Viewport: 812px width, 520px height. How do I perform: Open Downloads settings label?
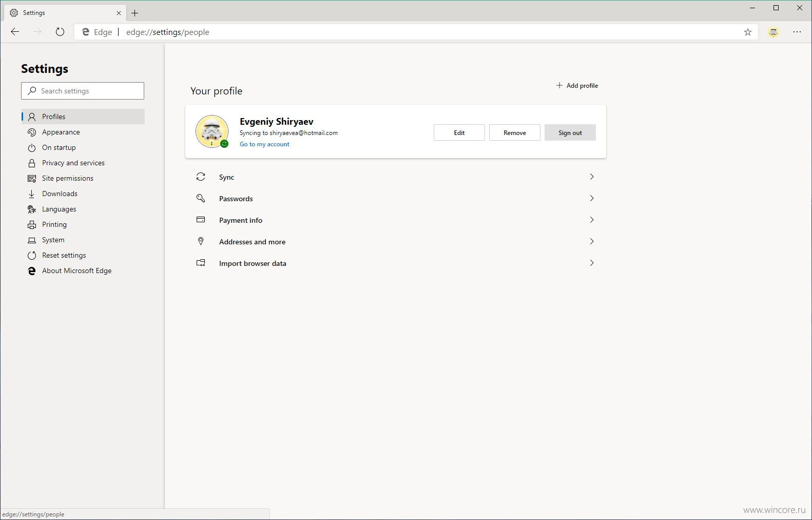(x=60, y=194)
